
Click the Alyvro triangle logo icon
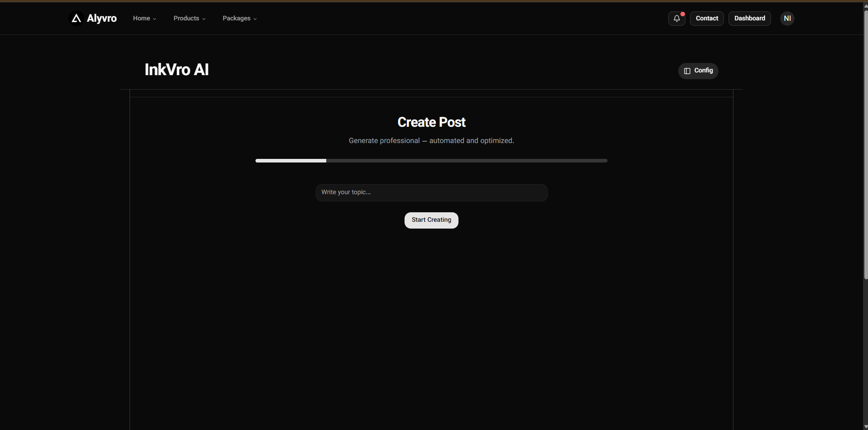click(76, 18)
